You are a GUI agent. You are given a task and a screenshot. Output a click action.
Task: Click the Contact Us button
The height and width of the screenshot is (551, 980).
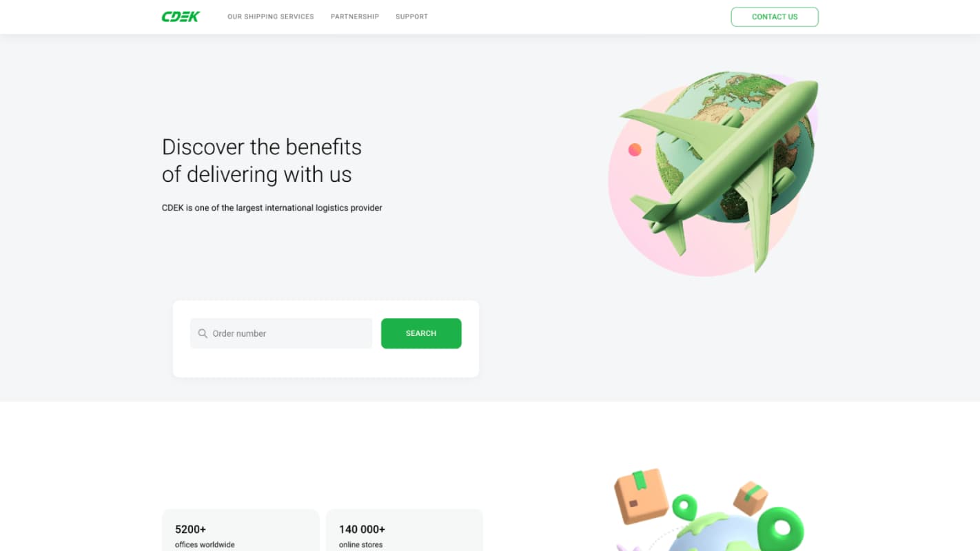pos(775,17)
